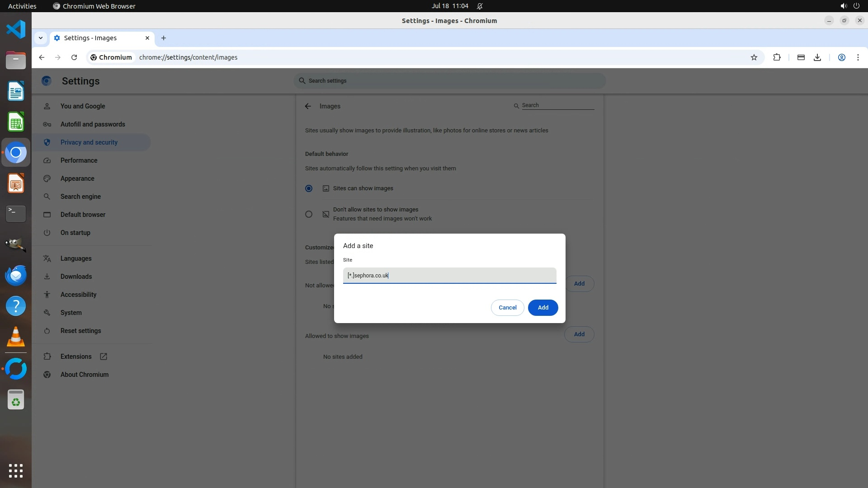Open the clock notification dropdown
Screen dimensions: 868x488
click(x=450, y=6)
